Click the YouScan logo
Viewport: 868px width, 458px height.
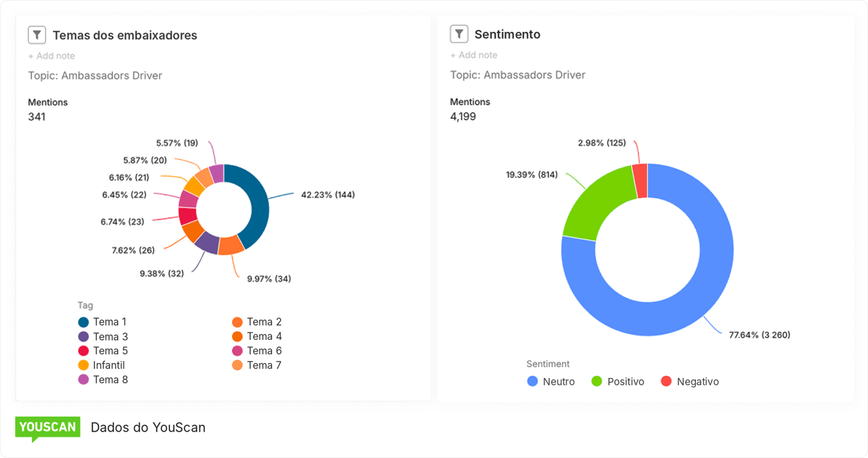coord(47,429)
